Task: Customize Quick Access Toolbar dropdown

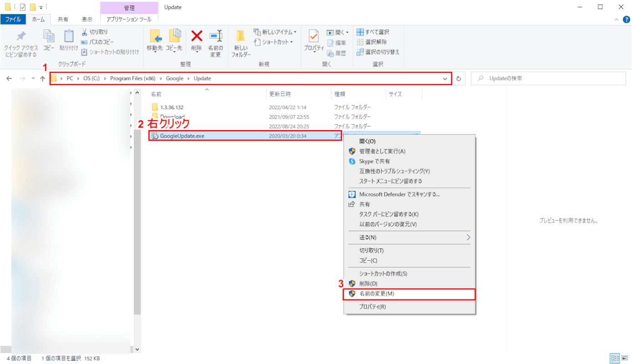Action: [41, 7]
